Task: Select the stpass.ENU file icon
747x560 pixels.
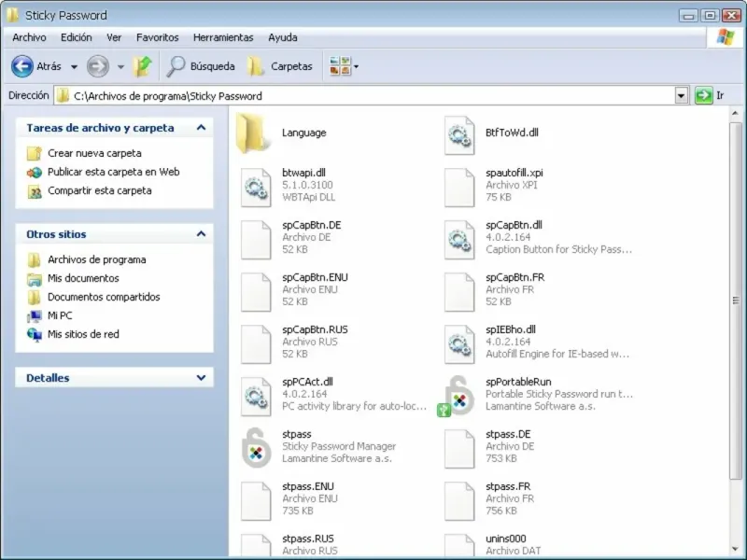Action: pyautogui.click(x=256, y=501)
